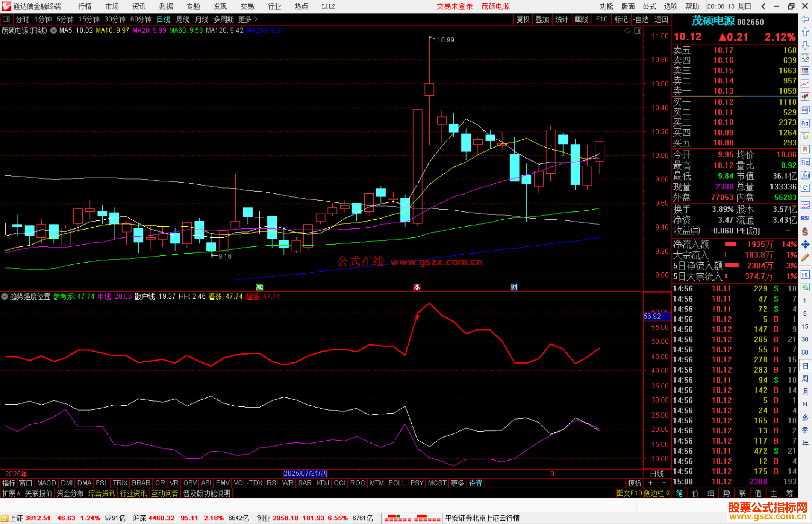Select the KDJ indicator tab
Viewport: 812px width, 524px height.
click(323, 483)
